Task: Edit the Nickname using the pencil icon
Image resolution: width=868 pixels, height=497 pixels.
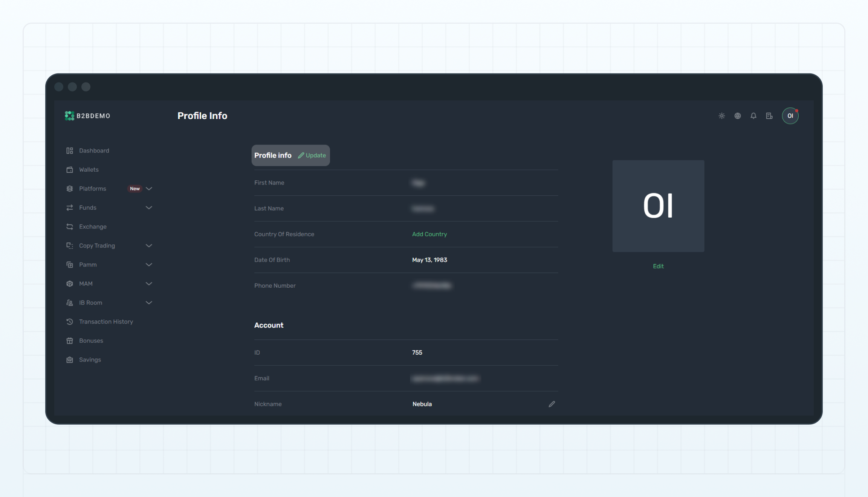Action: [552, 404]
